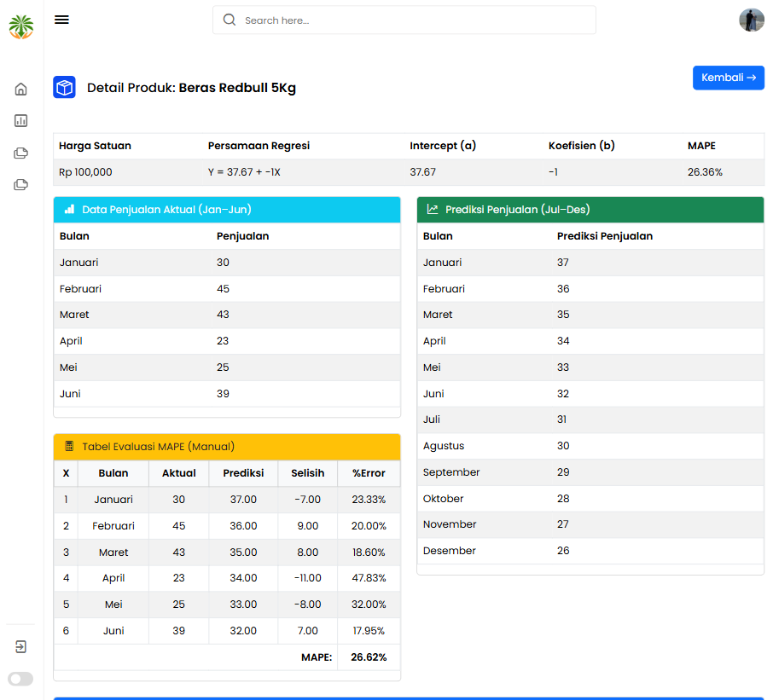Click the 'Prediksi Penjualan' column header
The height and width of the screenshot is (700, 773).
point(605,236)
